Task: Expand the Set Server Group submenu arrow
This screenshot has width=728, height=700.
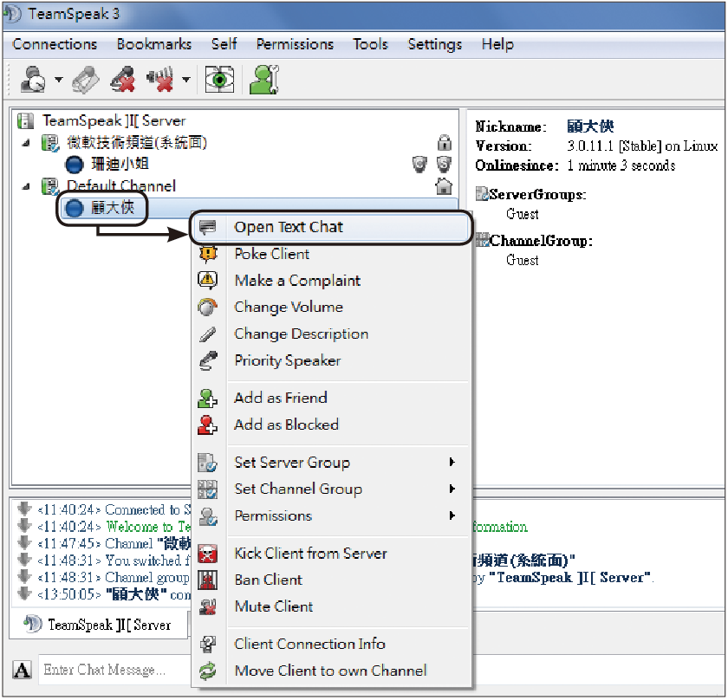Action: coord(452,462)
